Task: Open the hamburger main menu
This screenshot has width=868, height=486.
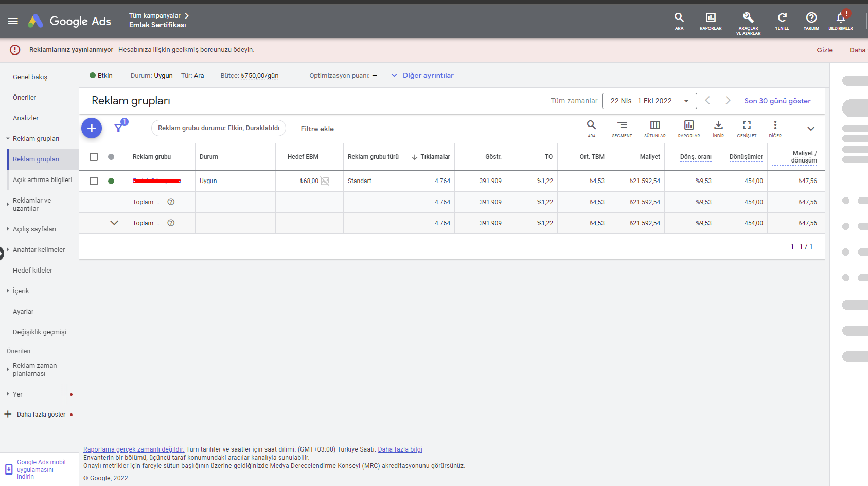Action: (13, 21)
